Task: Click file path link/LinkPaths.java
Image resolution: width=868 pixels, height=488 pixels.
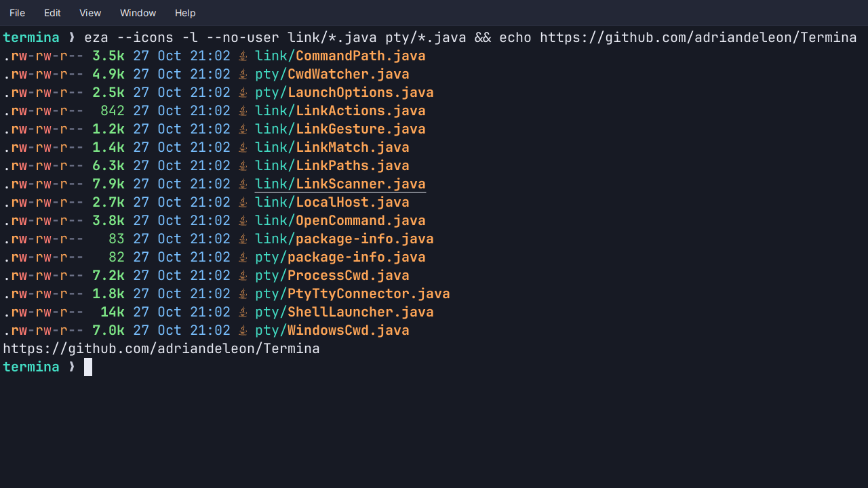Action: tap(332, 165)
